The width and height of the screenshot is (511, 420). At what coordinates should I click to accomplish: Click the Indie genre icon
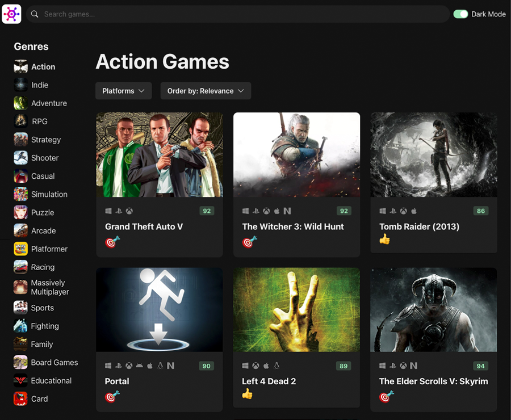pyautogui.click(x=20, y=85)
